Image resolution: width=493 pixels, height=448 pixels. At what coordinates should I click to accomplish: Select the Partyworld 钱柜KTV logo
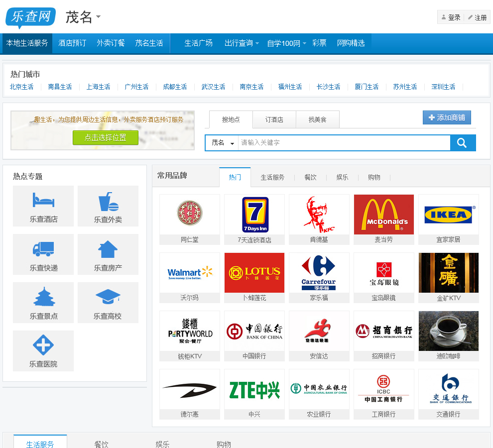coord(190,331)
